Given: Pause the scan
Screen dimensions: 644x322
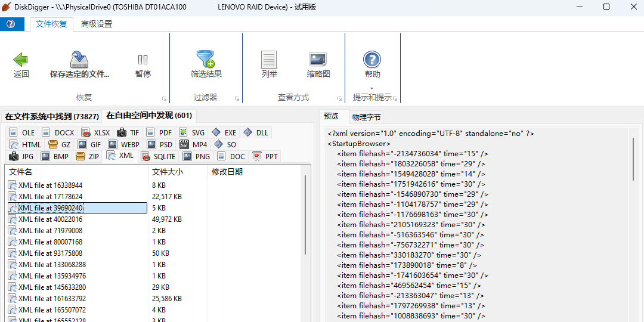Looking at the screenshot, I should click(x=143, y=60).
